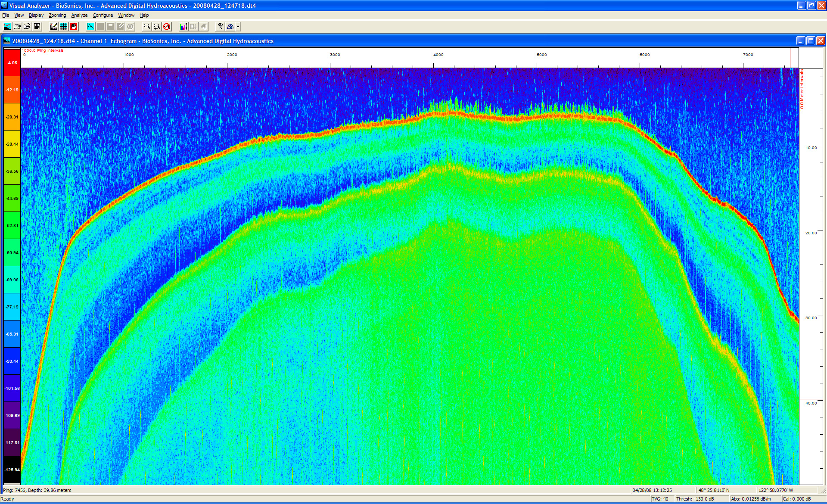Click the save floppy disk icon

[37, 27]
